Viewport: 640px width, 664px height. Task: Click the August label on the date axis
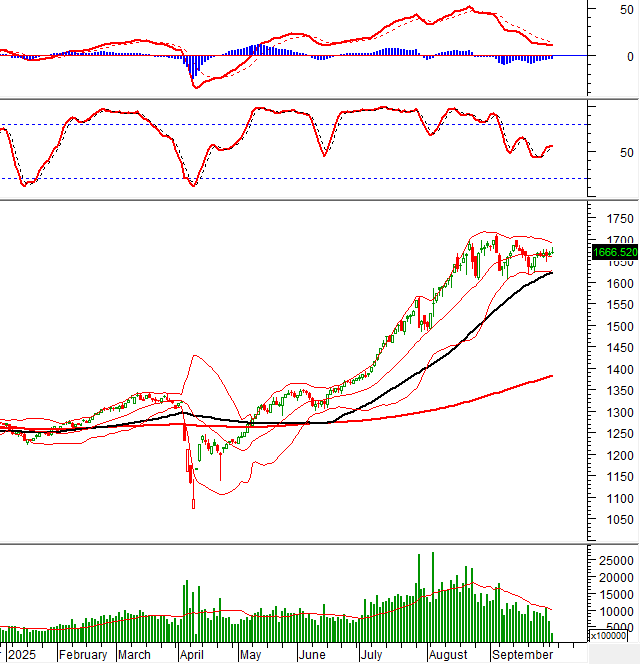(447, 655)
